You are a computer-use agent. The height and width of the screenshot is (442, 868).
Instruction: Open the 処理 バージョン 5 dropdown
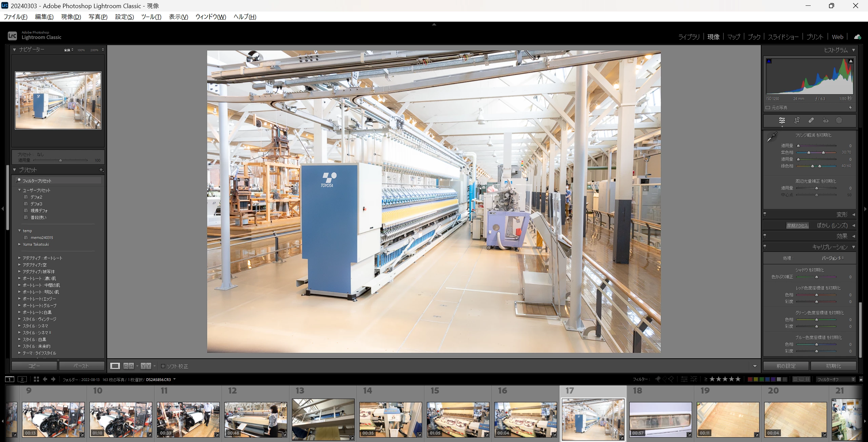[832, 258]
